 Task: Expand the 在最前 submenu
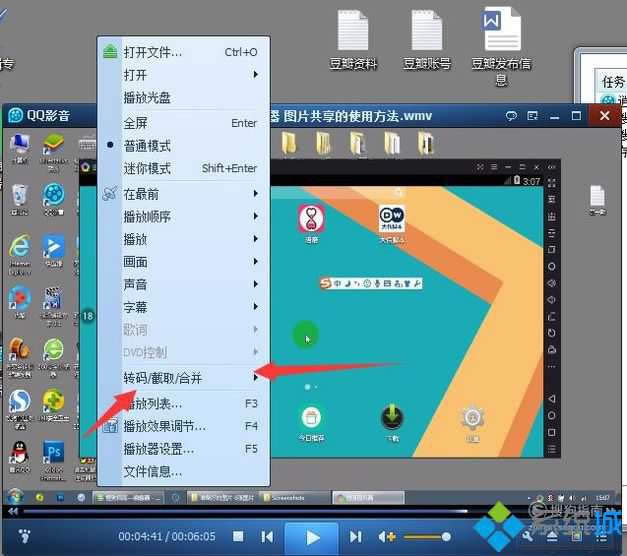pyautogui.click(x=184, y=194)
